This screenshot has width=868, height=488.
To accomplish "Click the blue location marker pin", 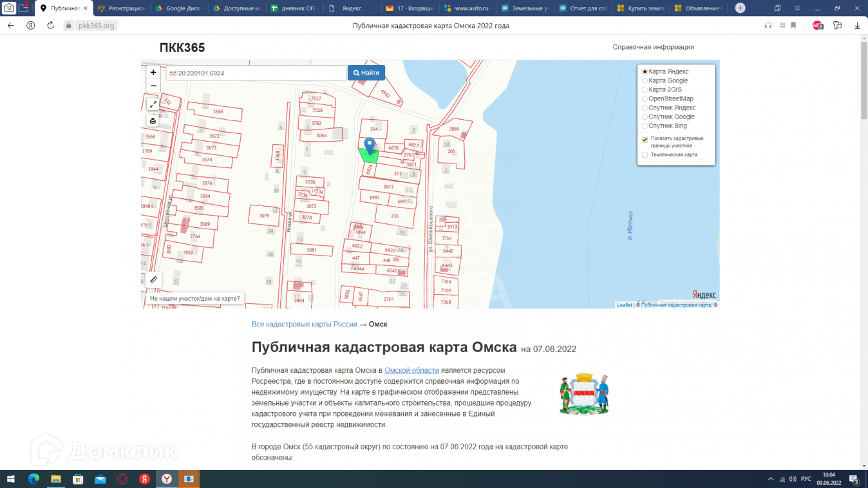I will tap(369, 145).
